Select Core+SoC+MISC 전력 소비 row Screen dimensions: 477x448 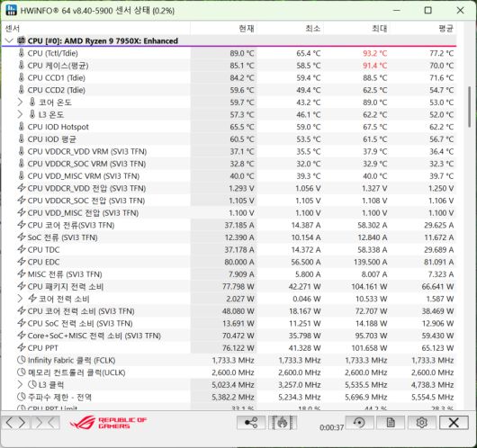pyautogui.click(x=229, y=336)
